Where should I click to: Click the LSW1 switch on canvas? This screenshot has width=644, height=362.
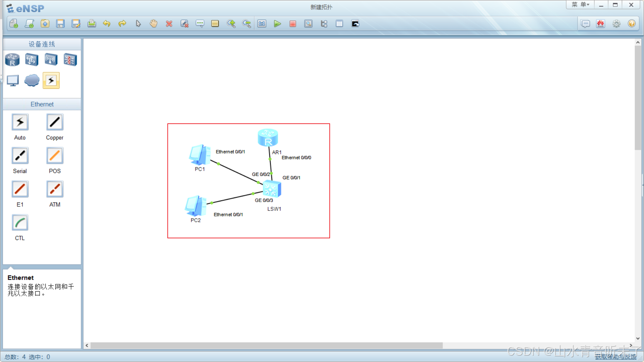pyautogui.click(x=272, y=189)
